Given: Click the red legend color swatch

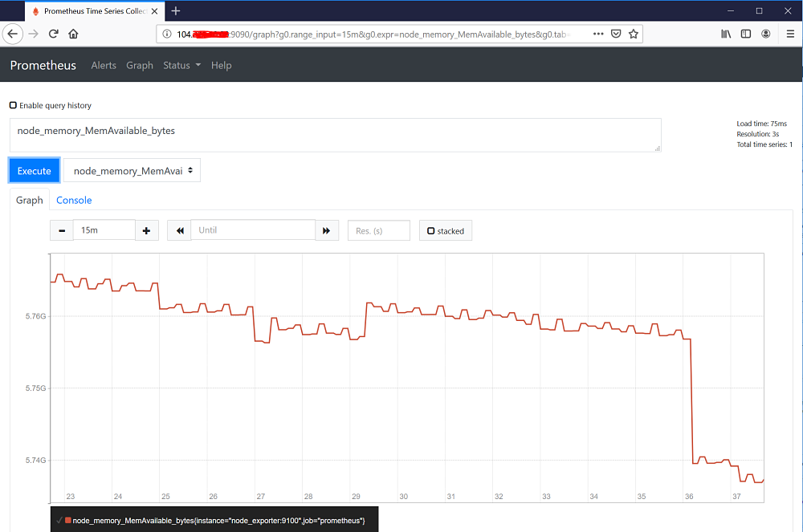Looking at the screenshot, I should 68,520.
